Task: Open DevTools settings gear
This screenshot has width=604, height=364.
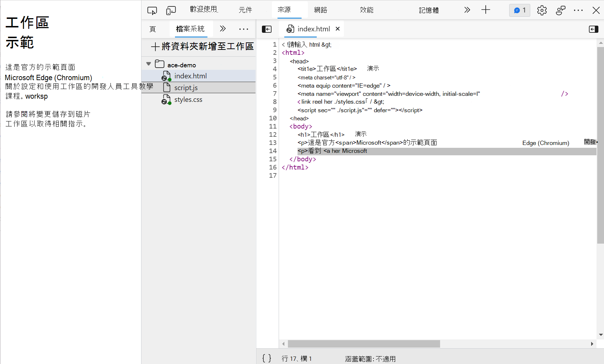Action: [542, 10]
